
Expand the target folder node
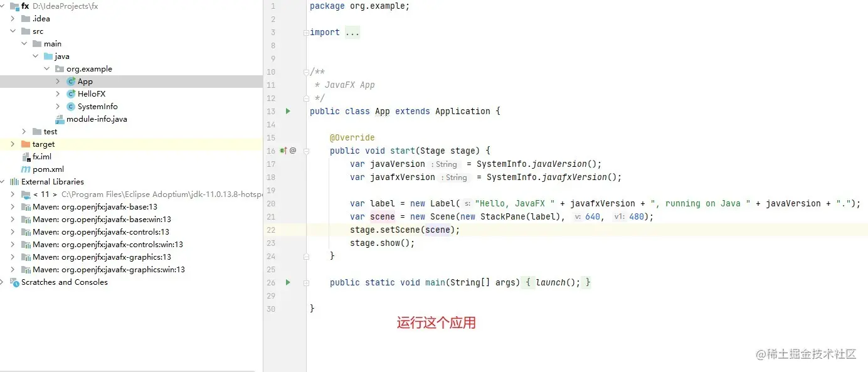tap(13, 144)
